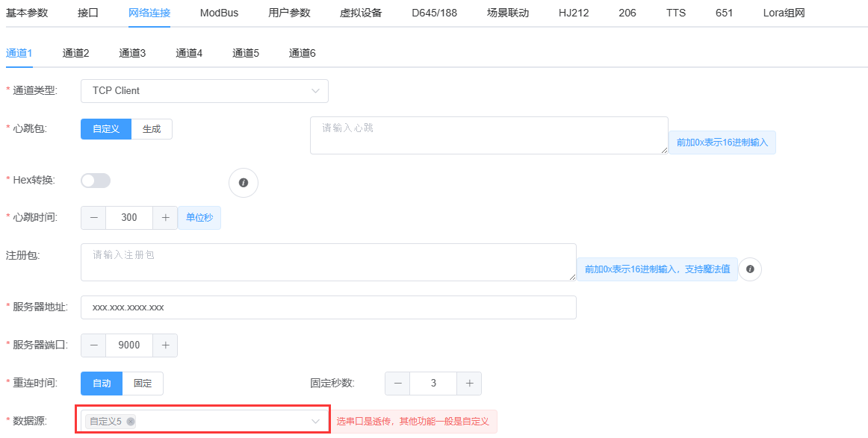868x438 pixels.
Task: Click the 单位秒 hint tag
Action: click(199, 218)
